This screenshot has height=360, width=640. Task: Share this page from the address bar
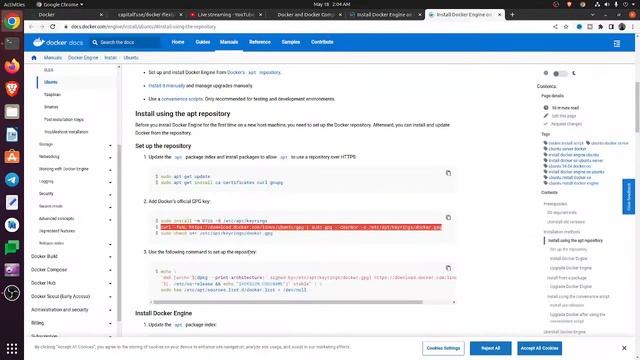(x=555, y=27)
